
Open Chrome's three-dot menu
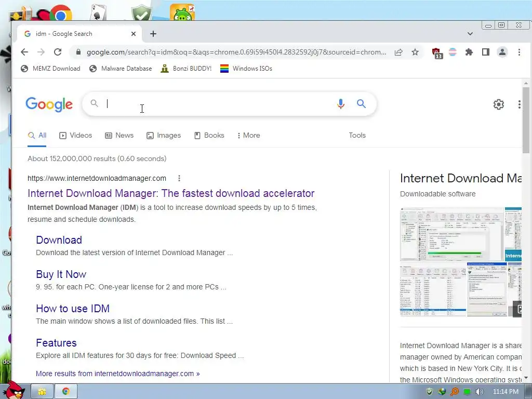519,52
